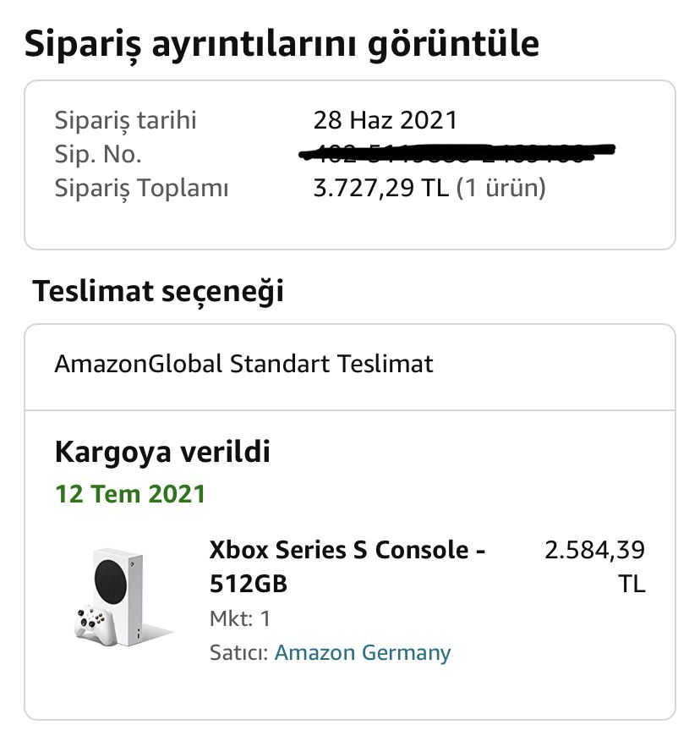
Task: Click the 'Sip. No.' label
Action: (x=98, y=153)
